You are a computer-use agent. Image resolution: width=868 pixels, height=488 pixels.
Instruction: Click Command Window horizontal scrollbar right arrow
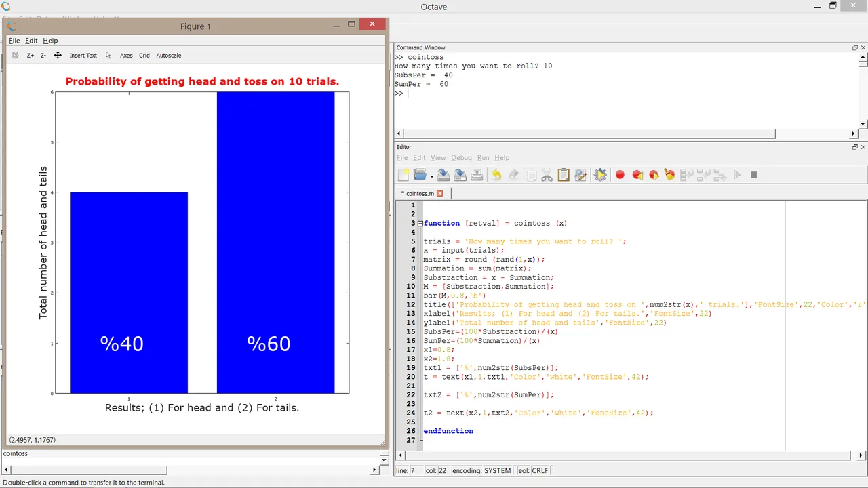point(853,134)
